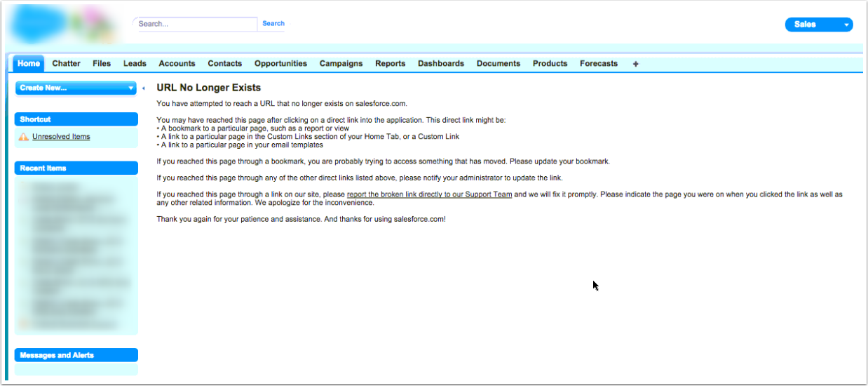Click the Recent Items sidebar header

pyautogui.click(x=76, y=168)
